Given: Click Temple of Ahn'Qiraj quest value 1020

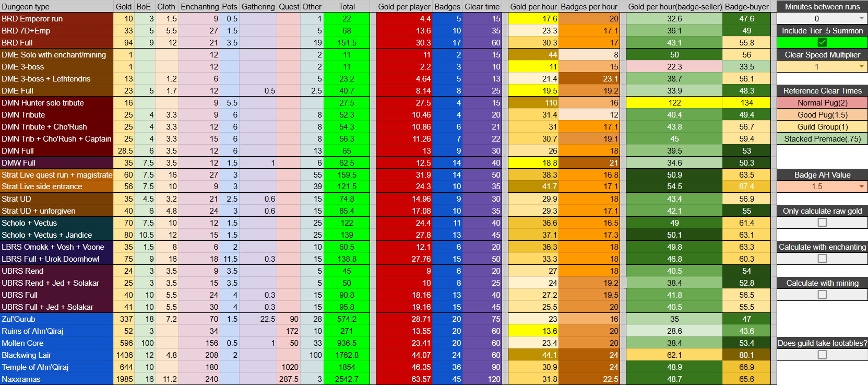Looking at the screenshot, I should coord(289,367).
